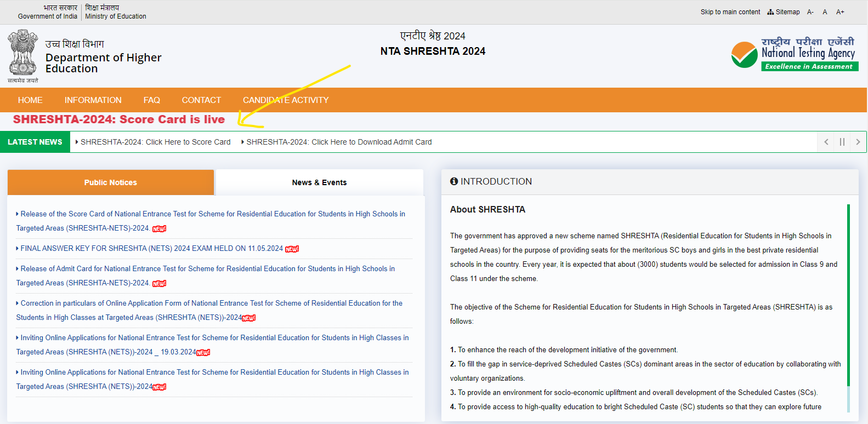Click the Sitemap icon link
868x424 pixels.
[784, 12]
